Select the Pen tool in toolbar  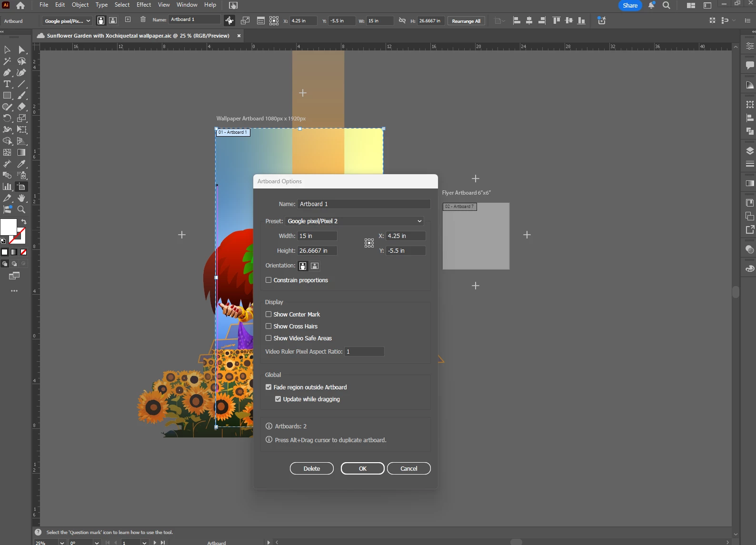[7, 73]
